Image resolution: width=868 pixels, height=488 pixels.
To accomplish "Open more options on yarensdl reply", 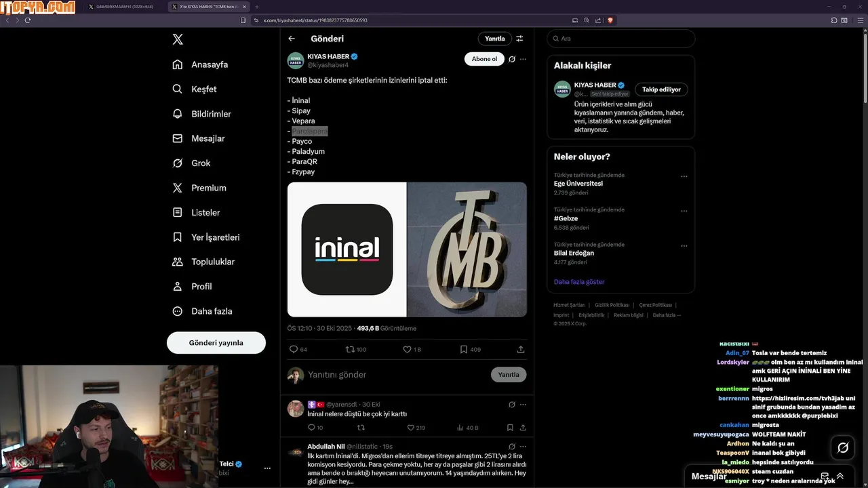I will (x=523, y=405).
